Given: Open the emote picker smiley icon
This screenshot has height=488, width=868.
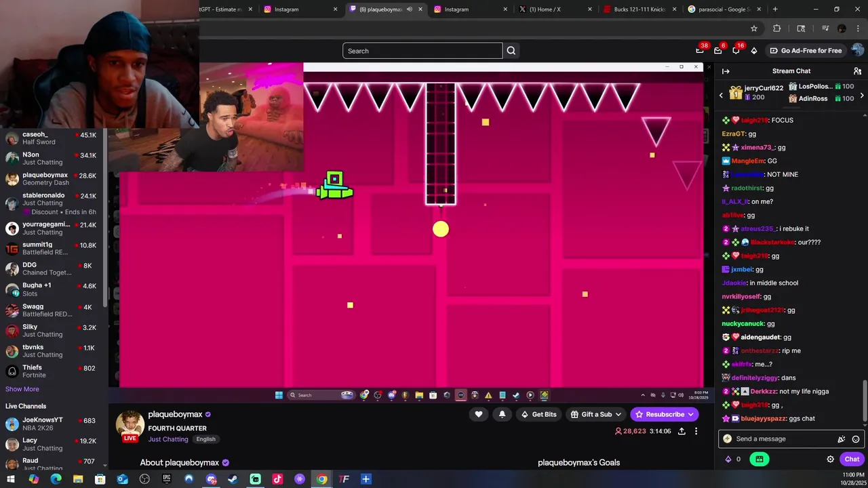Looking at the screenshot, I should pyautogui.click(x=856, y=439).
